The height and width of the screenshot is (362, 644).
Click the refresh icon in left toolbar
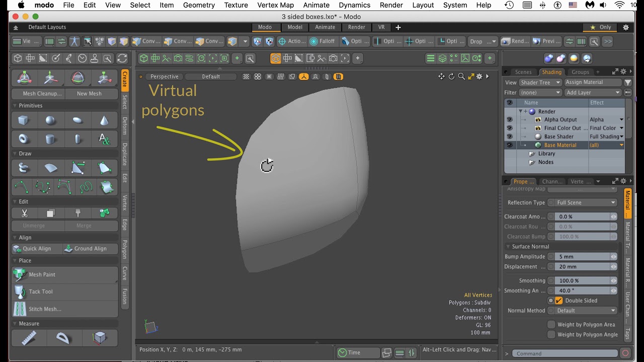click(x=122, y=58)
